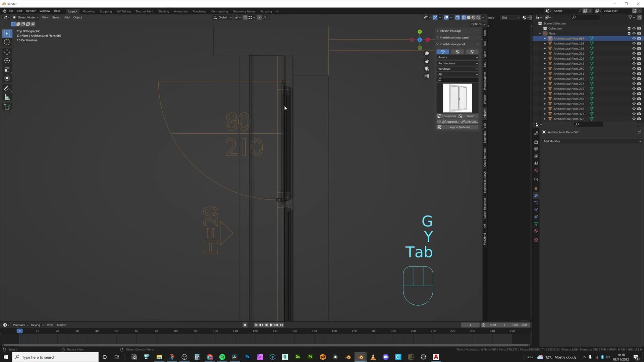Open the File menu
The width and height of the screenshot is (644, 362).
[11, 11]
